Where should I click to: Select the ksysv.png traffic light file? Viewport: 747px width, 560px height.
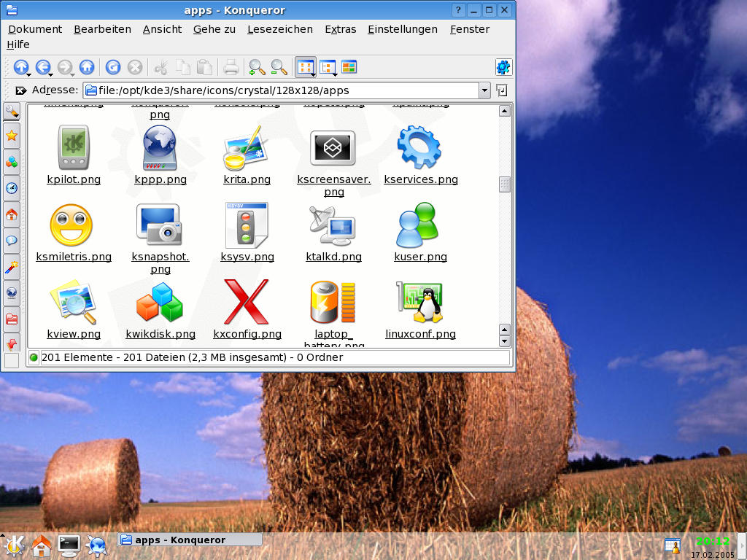(x=247, y=233)
